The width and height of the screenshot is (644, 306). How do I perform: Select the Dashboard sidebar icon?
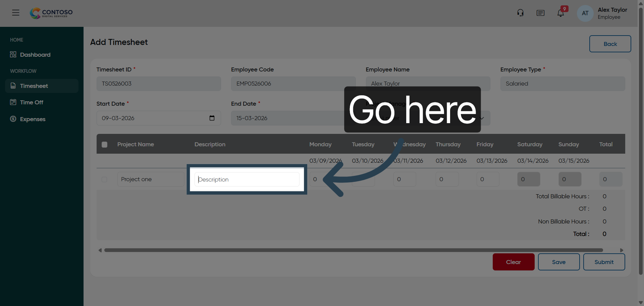click(13, 54)
